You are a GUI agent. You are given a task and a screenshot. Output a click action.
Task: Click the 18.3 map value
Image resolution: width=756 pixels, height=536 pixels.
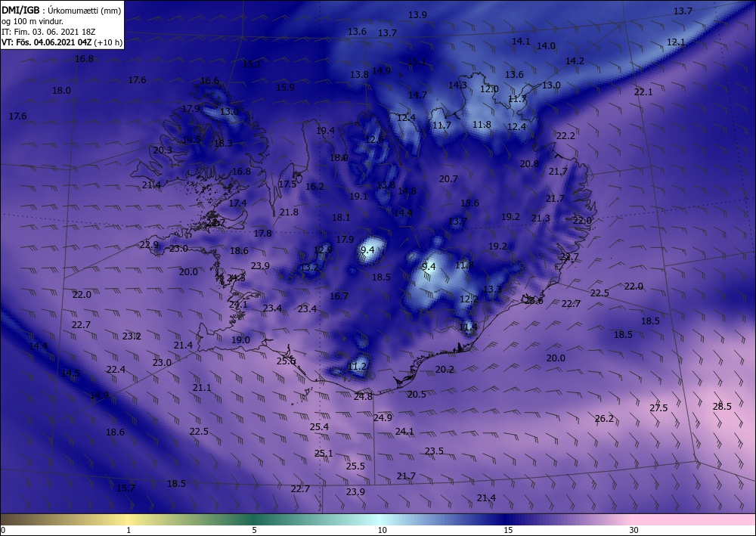pos(223,143)
